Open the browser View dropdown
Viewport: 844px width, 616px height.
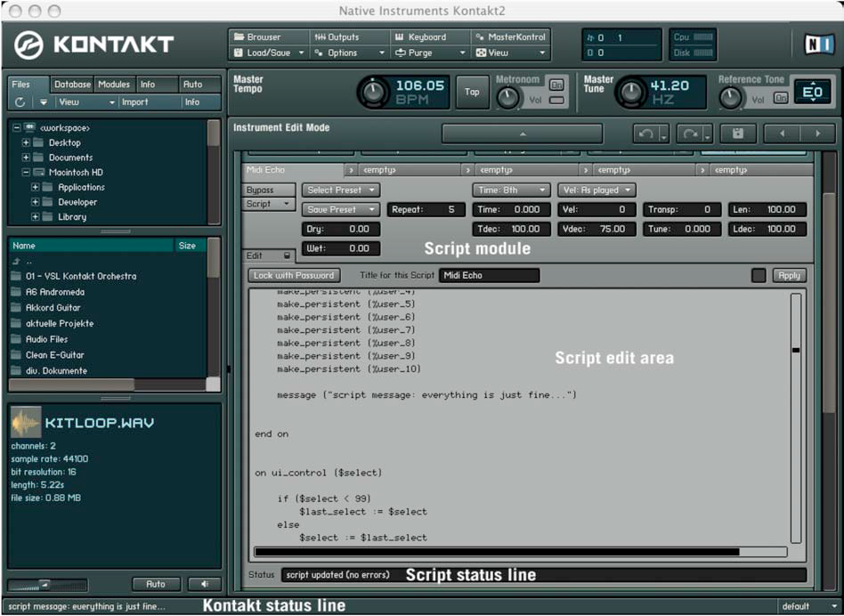pos(87,102)
